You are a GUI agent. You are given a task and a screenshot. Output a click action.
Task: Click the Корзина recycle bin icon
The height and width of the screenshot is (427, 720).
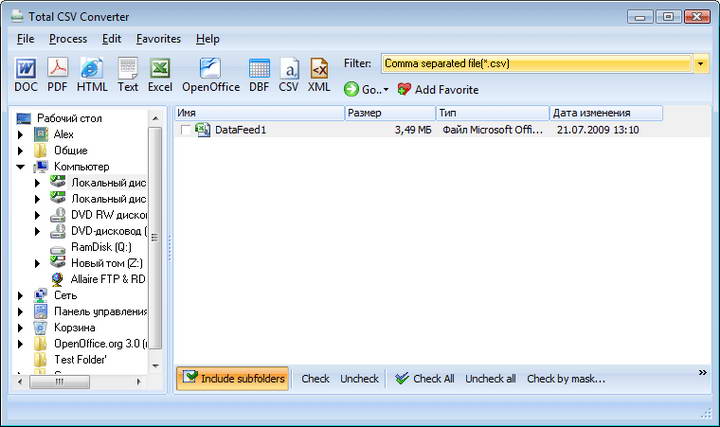point(40,327)
